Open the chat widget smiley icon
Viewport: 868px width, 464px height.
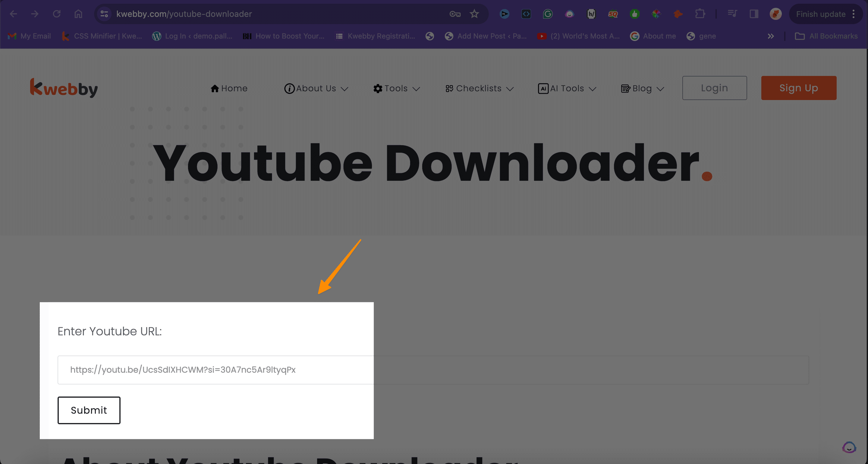tap(849, 447)
